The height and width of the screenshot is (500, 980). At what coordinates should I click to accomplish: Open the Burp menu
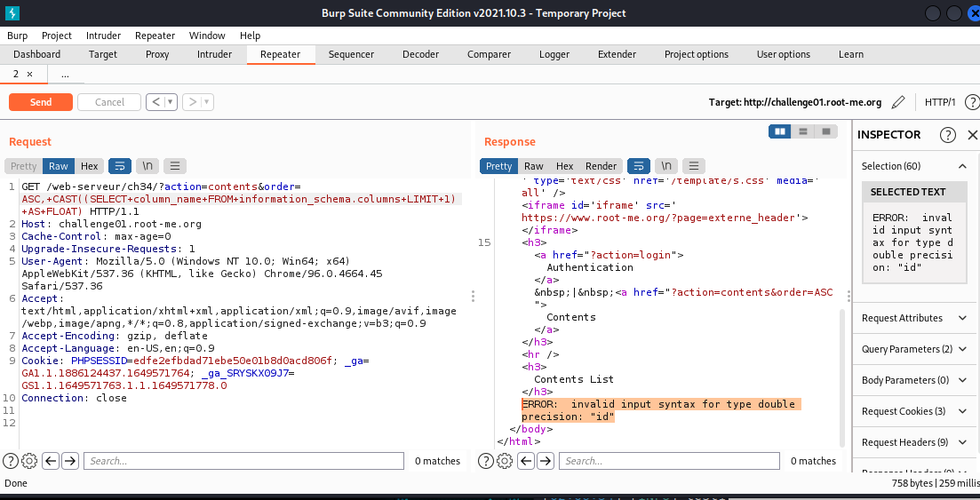18,36
